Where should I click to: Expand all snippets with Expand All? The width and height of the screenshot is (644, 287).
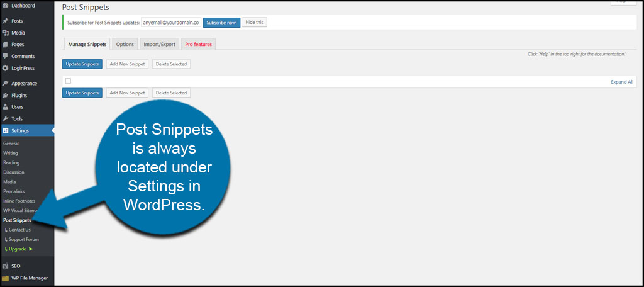click(622, 82)
